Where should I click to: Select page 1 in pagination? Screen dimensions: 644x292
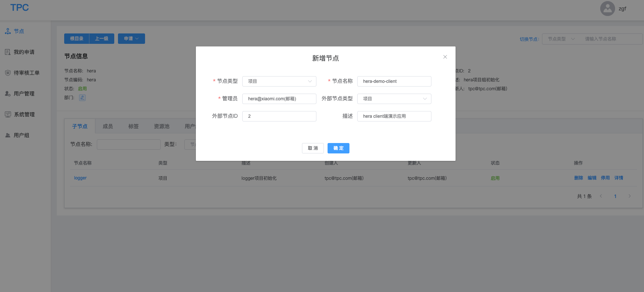pyautogui.click(x=615, y=196)
